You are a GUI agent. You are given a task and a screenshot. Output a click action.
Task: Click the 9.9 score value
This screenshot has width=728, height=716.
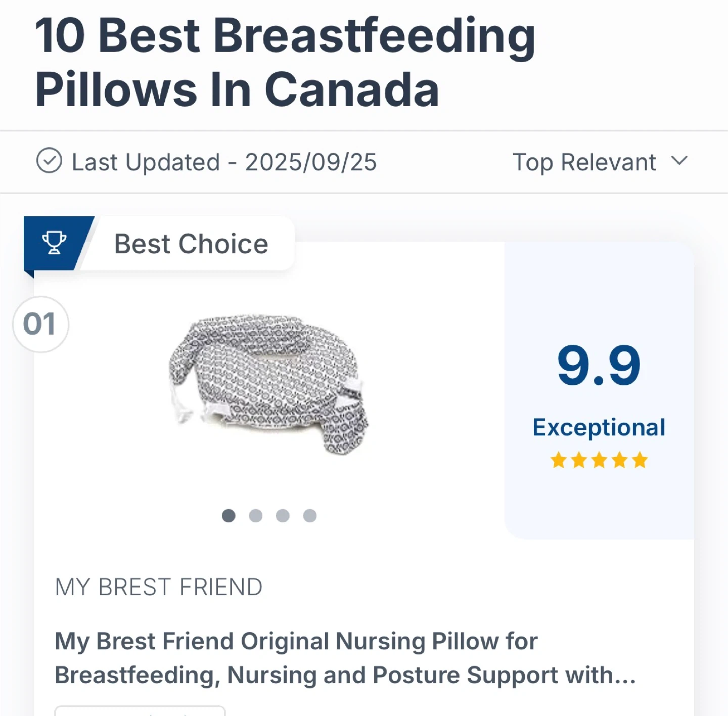[599, 365]
